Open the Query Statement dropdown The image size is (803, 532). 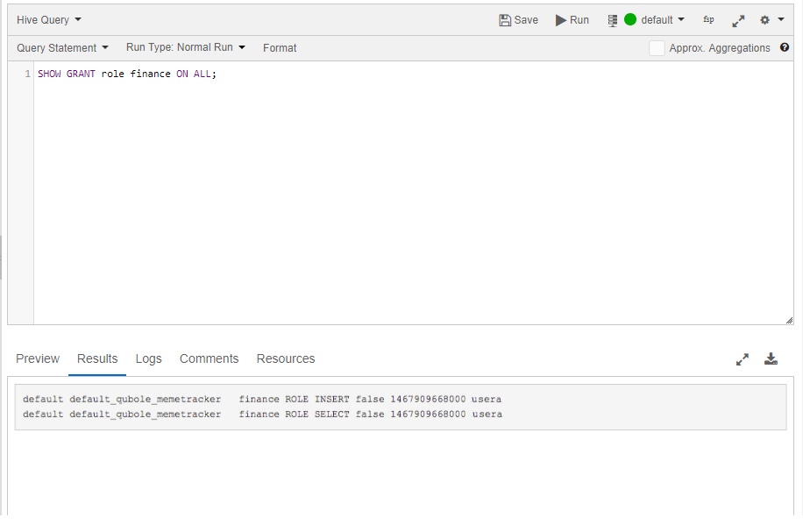62,47
